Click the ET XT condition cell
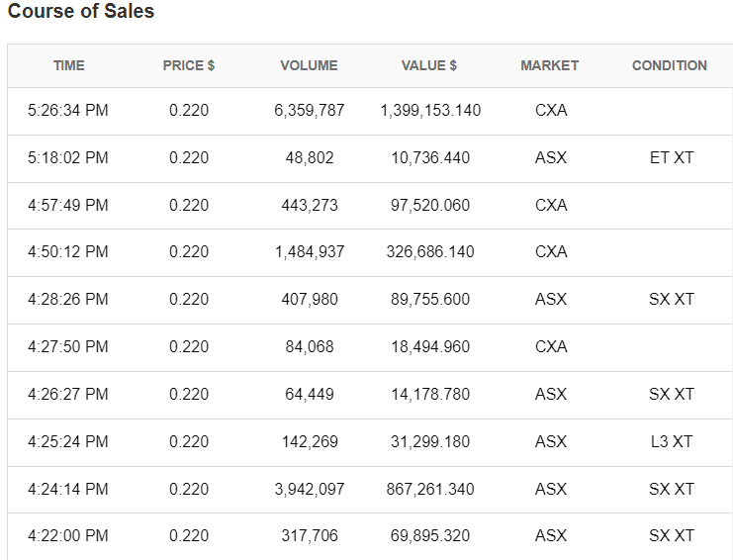The image size is (733, 560). coord(672,157)
